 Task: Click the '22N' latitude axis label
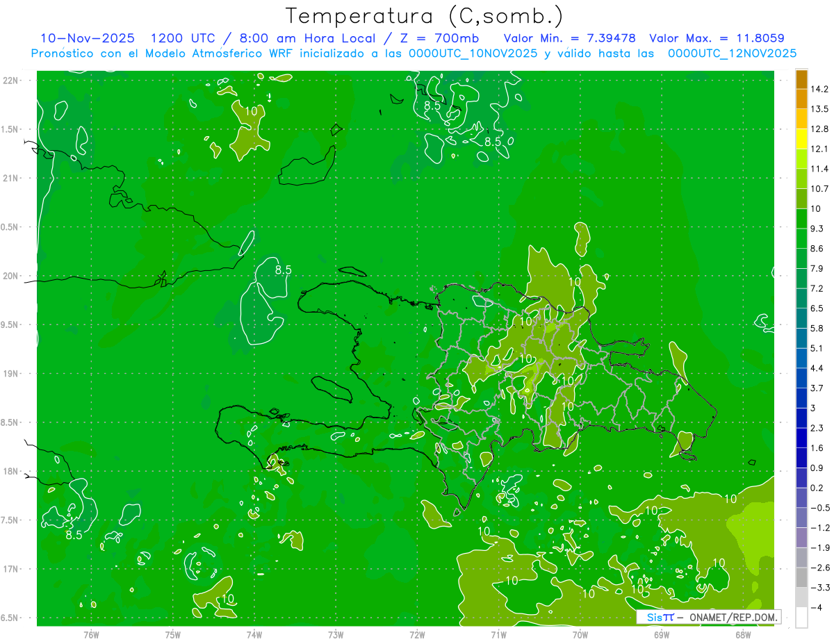[x=11, y=81]
